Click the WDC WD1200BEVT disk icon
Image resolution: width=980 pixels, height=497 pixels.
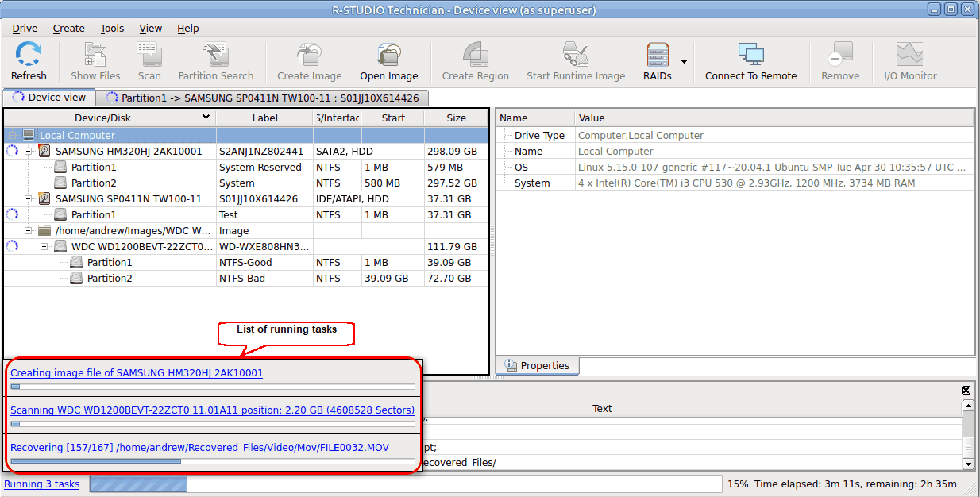click(x=60, y=246)
